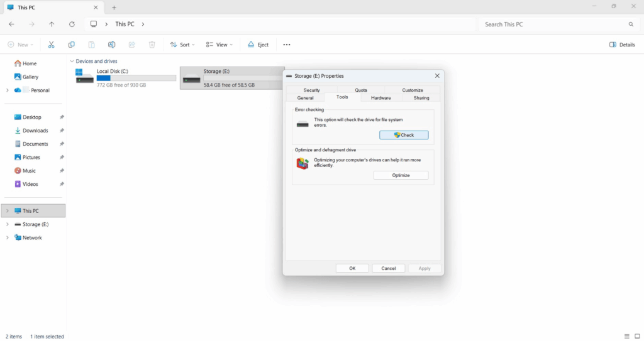Switch to the Customize tab
Screen dimensions: 644x341
pyautogui.click(x=413, y=90)
